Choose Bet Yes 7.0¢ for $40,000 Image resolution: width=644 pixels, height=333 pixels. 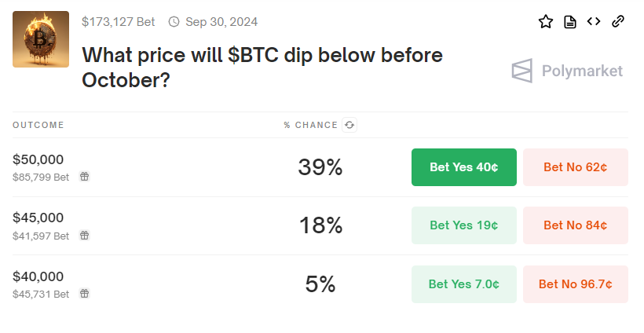coord(464,284)
